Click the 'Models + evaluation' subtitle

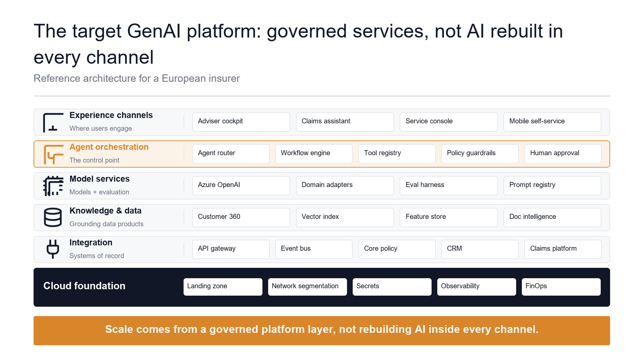point(99,192)
